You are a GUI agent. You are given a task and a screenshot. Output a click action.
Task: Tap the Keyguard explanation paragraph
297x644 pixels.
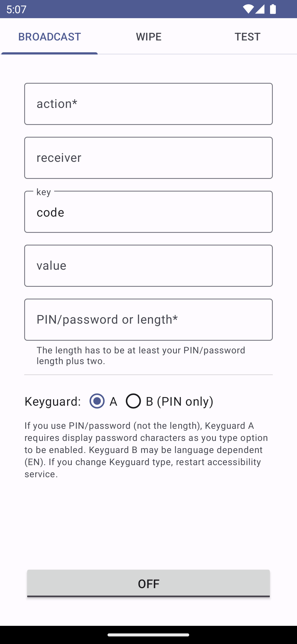(x=146, y=450)
